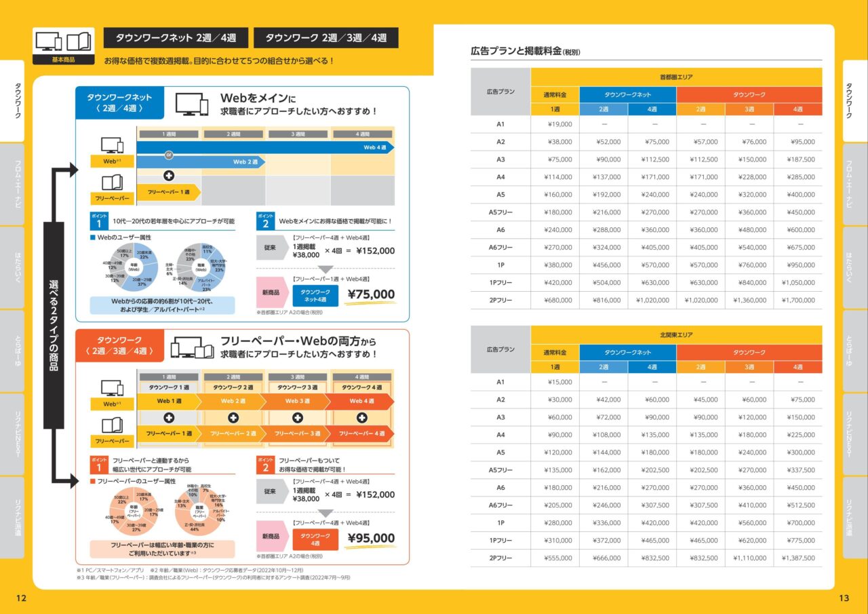Image resolution: width=868 pixels, height=614 pixels.
Task: Click the 基本商品 monitor and book icon
Action: (63, 45)
